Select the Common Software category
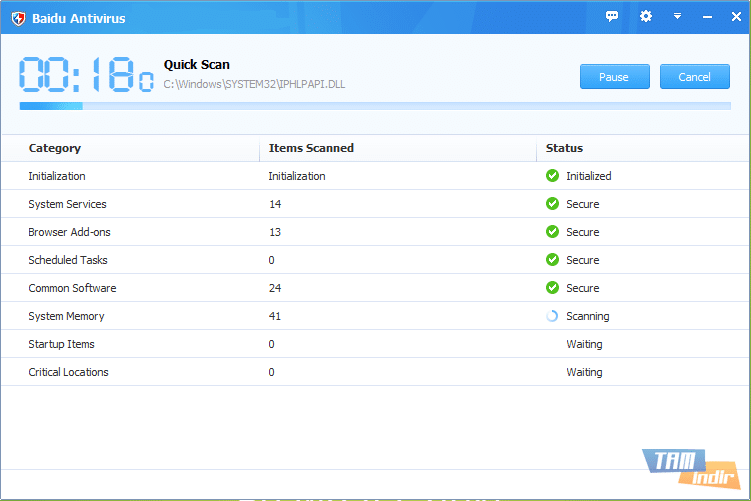Viewport: 751px width, 501px height. (x=72, y=288)
